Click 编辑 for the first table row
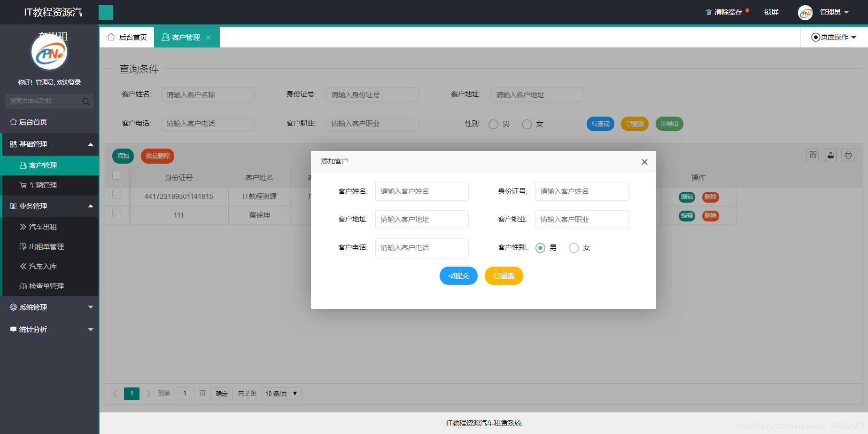868x434 pixels. tap(687, 197)
